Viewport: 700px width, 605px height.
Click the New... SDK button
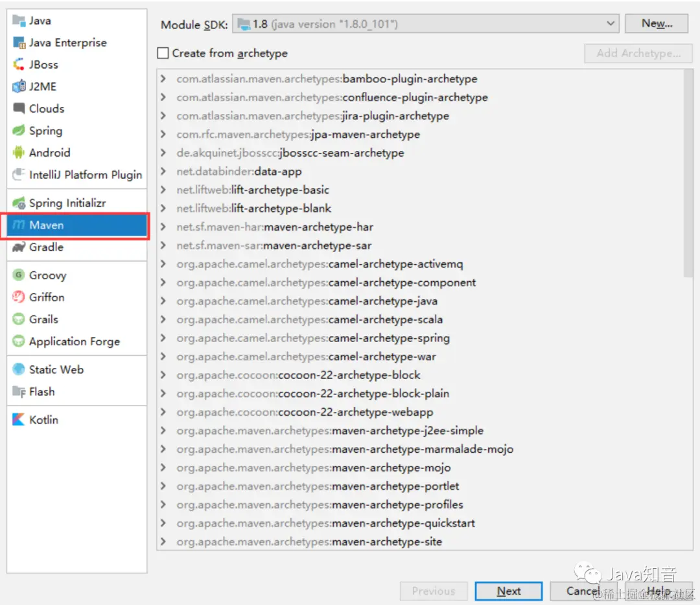[x=656, y=23]
